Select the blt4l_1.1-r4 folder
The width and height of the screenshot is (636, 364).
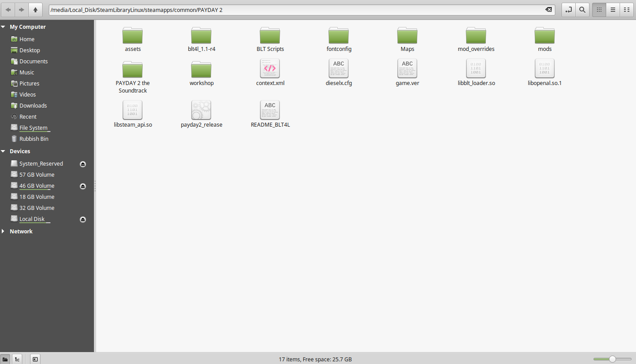[x=201, y=39]
